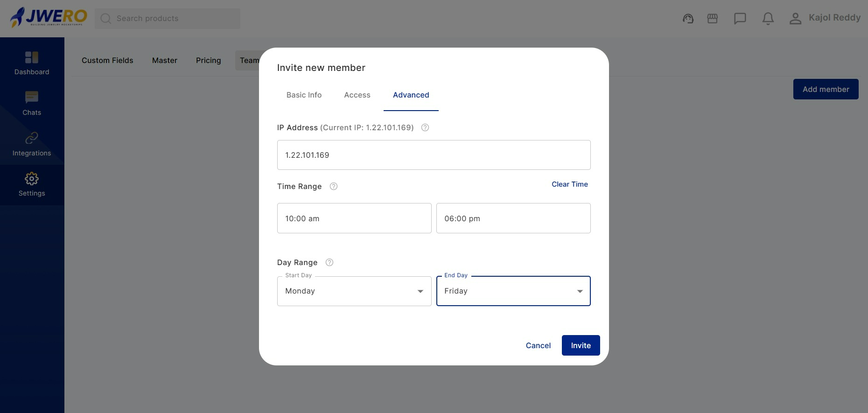Switch to the Basic Info tab
Image resolution: width=868 pixels, height=413 pixels.
click(304, 95)
